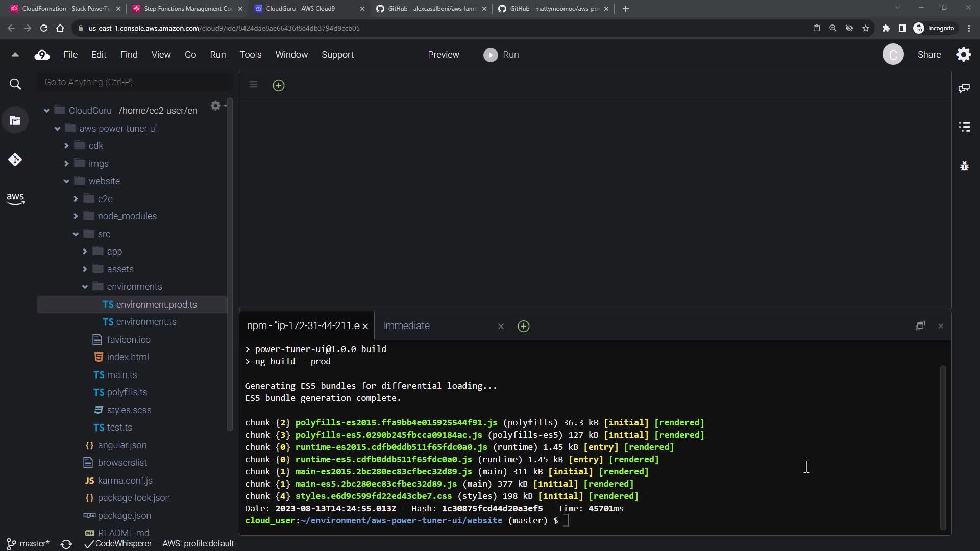Viewport: 980px width, 551px height.
Task: Click the Share button
Action: click(x=928, y=55)
